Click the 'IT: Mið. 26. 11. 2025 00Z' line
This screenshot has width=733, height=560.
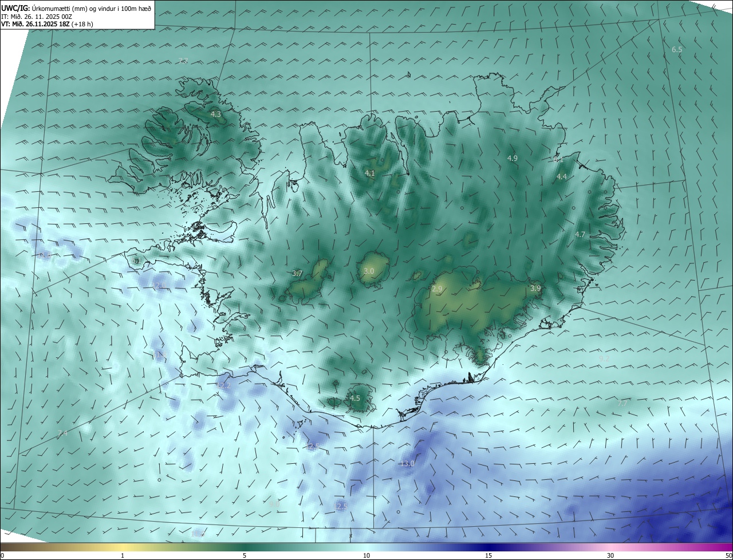pos(36,17)
